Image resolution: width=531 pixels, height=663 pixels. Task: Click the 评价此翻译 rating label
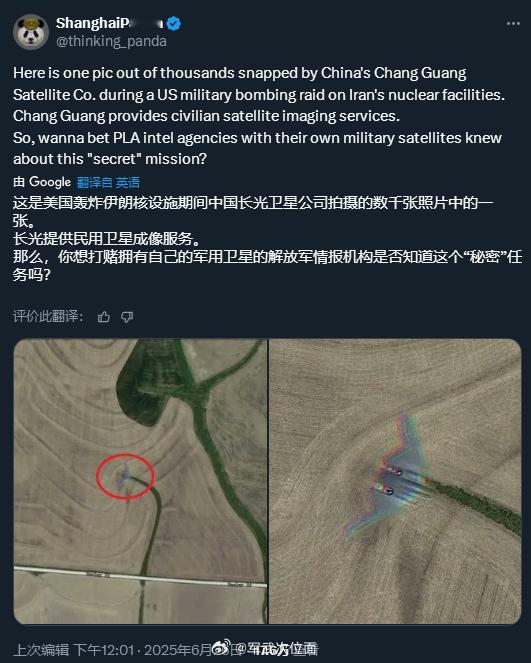pos(48,316)
